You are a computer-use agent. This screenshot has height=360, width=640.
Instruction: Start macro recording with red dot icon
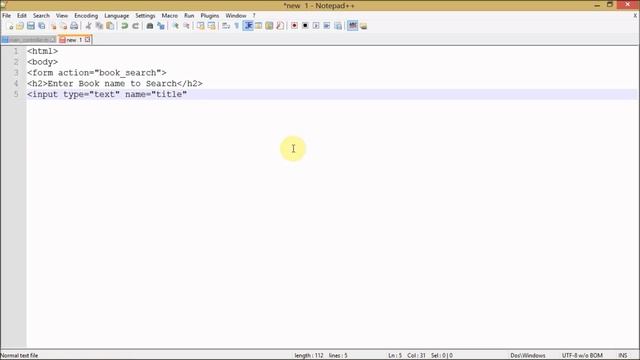tap(294, 26)
